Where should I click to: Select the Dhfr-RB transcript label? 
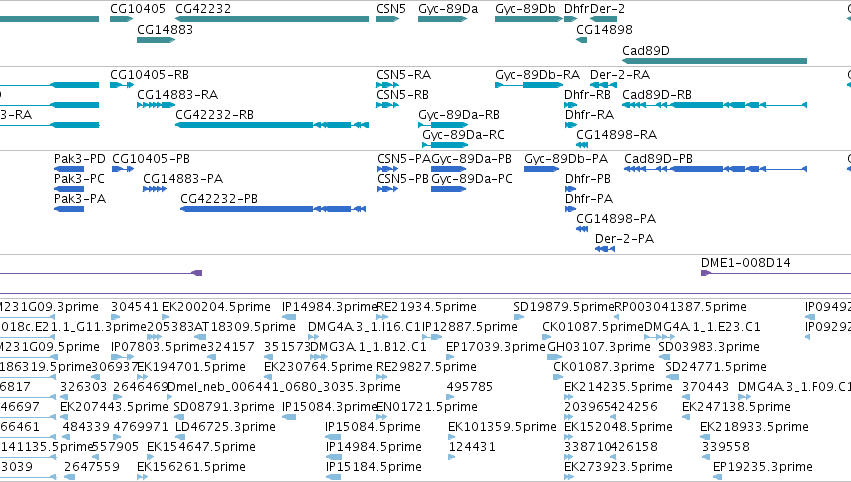point(587,95)
